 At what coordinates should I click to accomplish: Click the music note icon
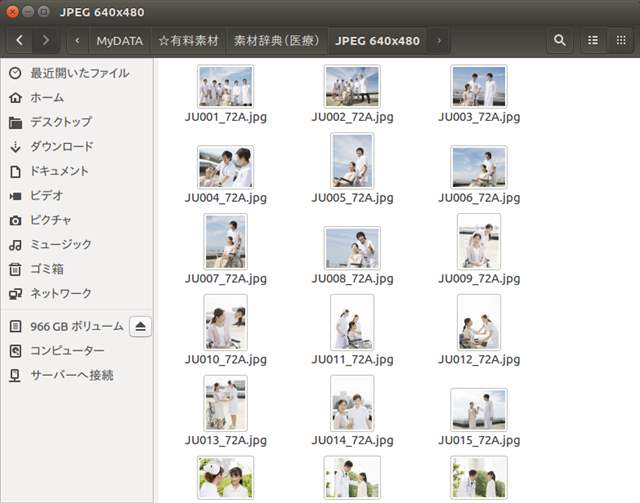click(x=16, y=245)
